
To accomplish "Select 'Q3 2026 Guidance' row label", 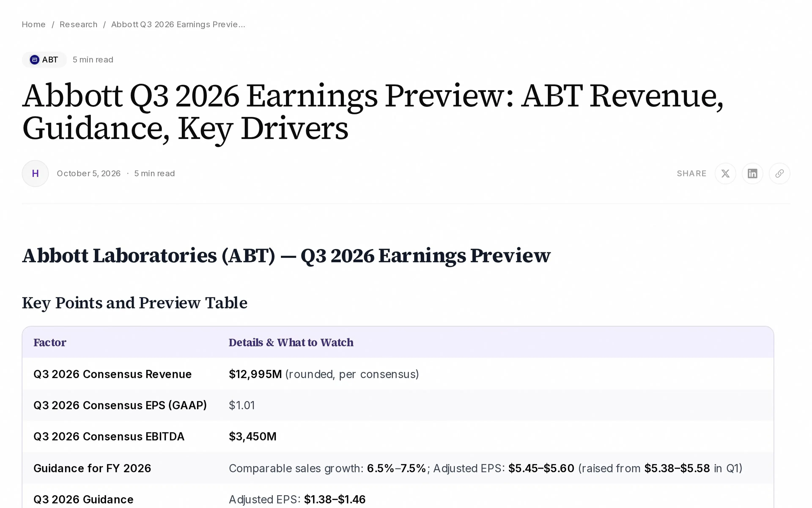I will click(84, 499).
